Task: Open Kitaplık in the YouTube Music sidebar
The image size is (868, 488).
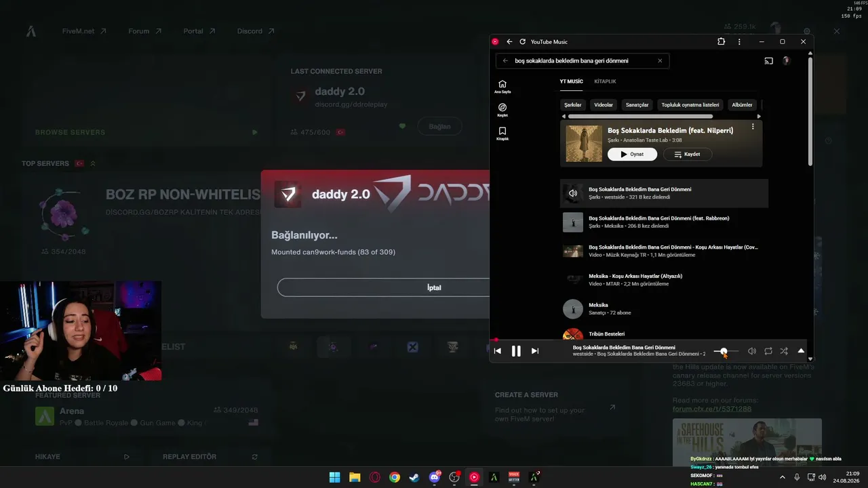Action: click(x=502, y=134)
